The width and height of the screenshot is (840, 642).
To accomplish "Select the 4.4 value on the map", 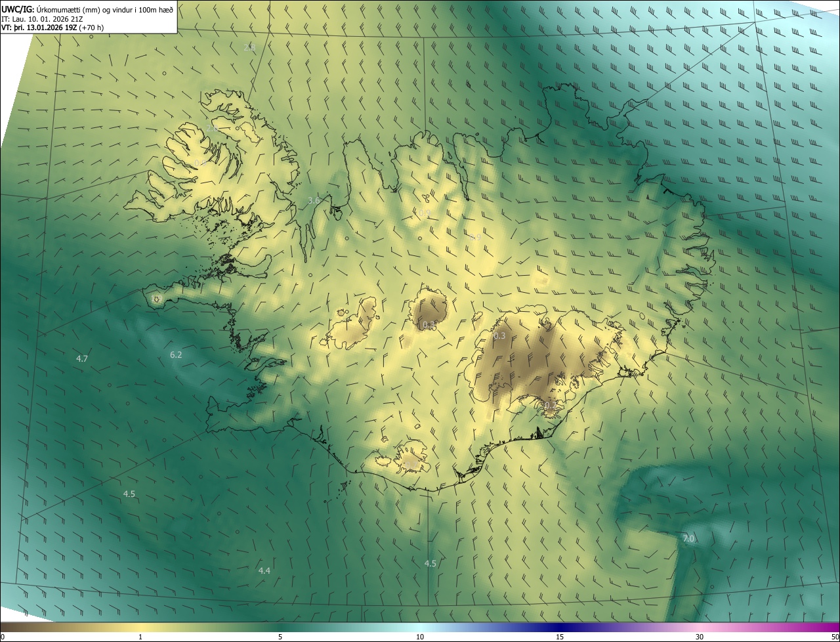I will pyautogui.click(x=264, y=570).
